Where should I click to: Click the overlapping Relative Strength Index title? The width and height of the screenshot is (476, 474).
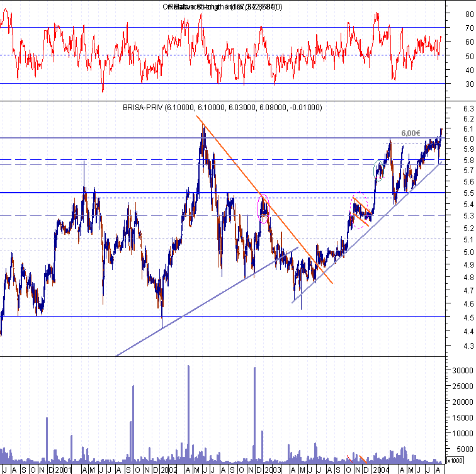[222, 7]
